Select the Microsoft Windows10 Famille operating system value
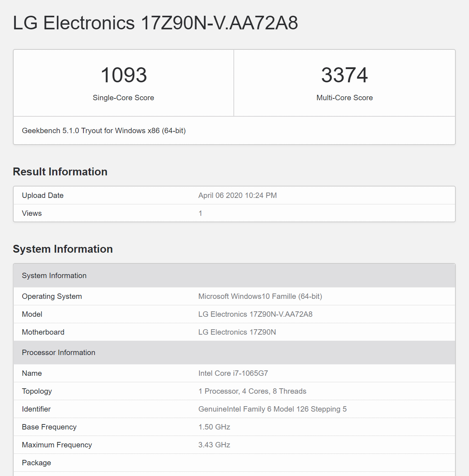469x476 pixels. pos(260,296)
